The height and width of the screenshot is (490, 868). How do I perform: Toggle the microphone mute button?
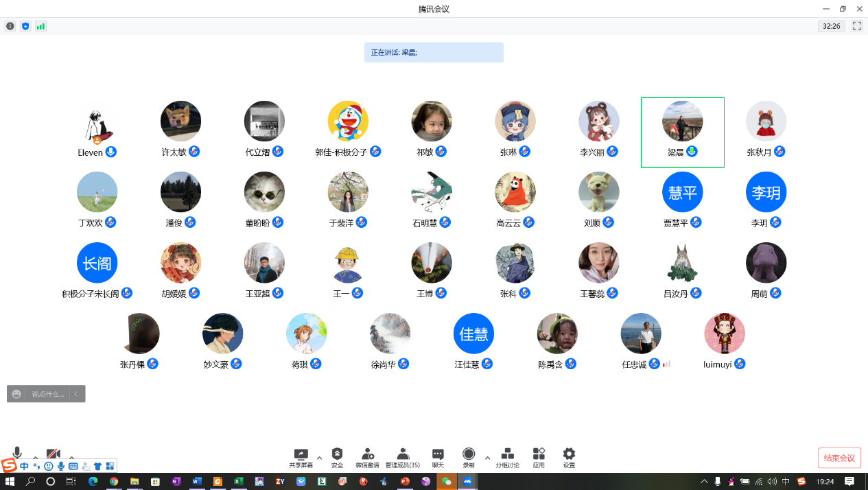click(17, 453)
